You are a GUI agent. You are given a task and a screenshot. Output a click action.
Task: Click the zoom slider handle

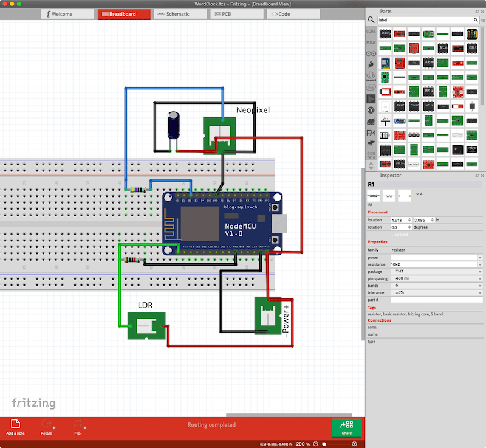pyautogui.click(x=324, y=444)
